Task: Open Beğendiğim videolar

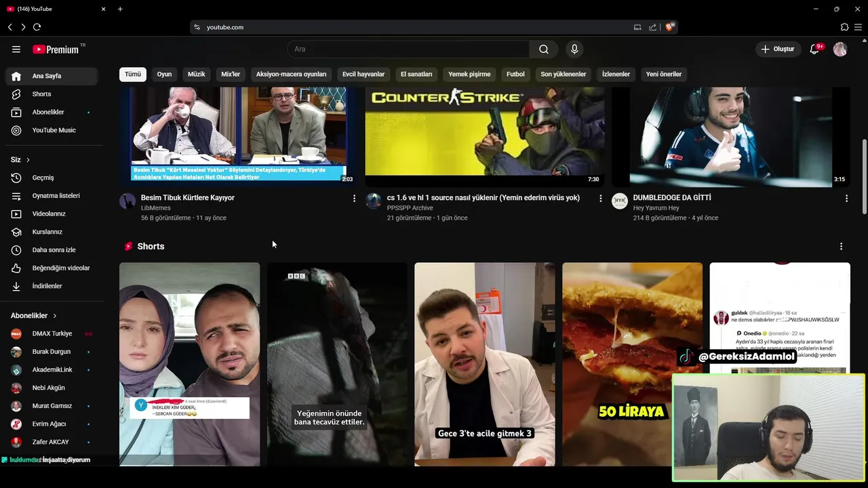Action: click(52, 268)
